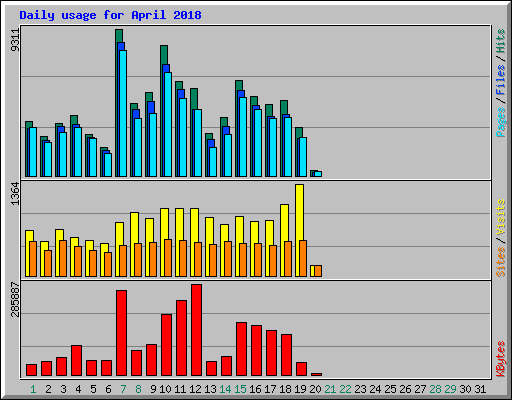Click the 'Files' legend label
The width and height of the screenshot is (512, 400).
coord(500,79)
